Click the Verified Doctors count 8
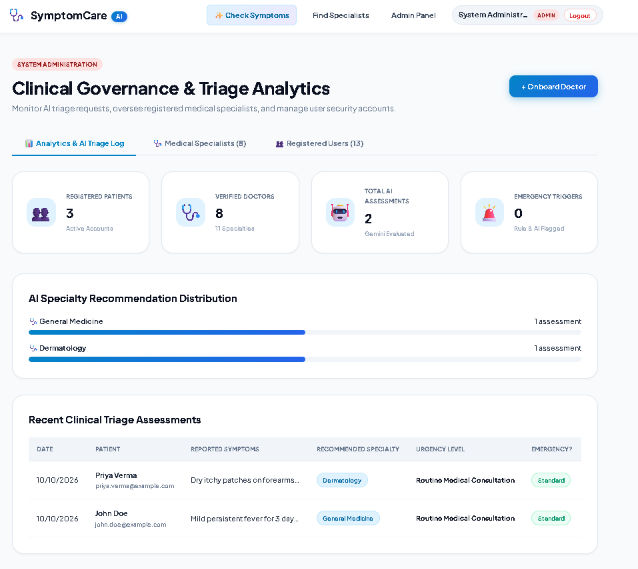 [x=219, y=213]
